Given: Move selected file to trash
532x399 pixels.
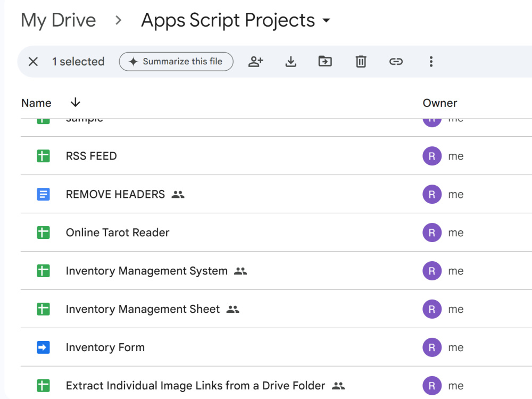Looking at the screenshot, I should tap(361, 61).
